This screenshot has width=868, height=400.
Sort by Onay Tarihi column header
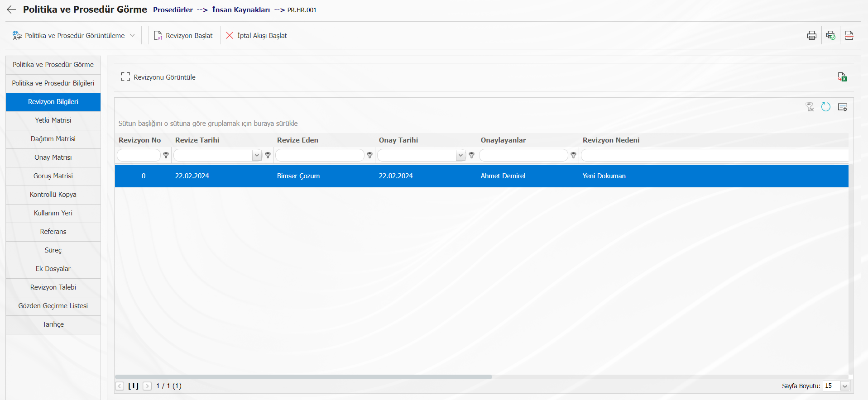pyautogui.click(x=398, y=140)
